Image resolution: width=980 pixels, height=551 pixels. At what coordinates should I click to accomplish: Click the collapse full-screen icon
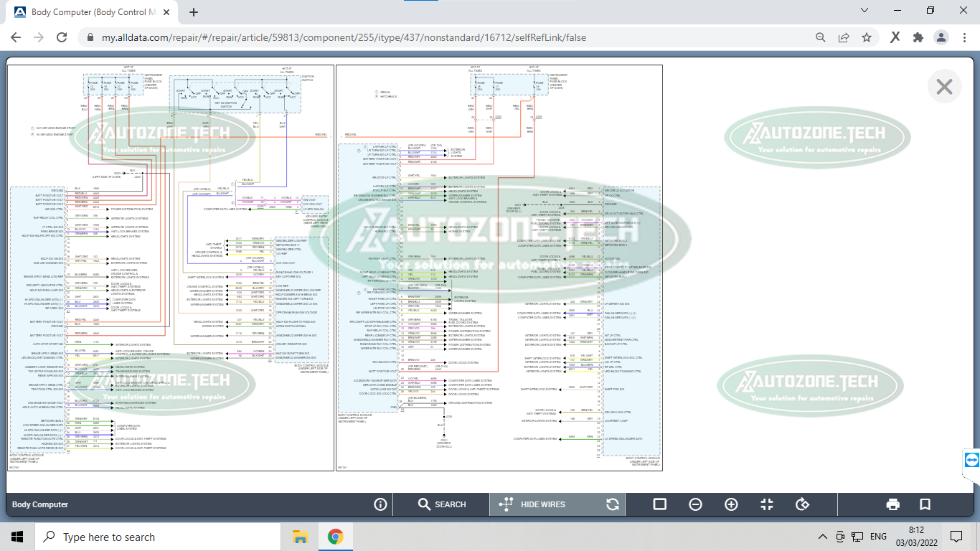click(x=767, y=504)
